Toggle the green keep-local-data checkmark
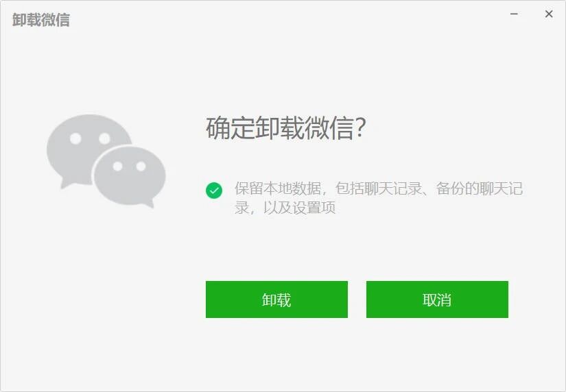 (214, 191)
